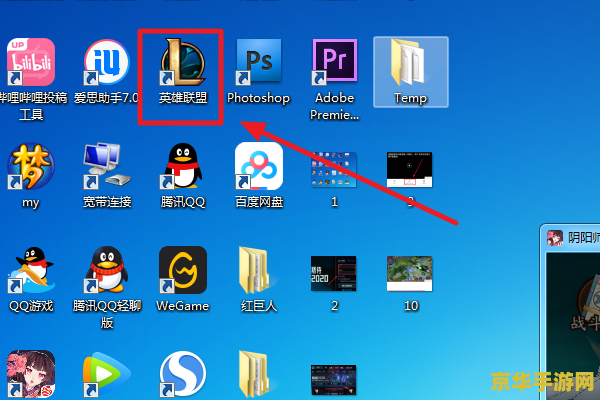Select the 红巨人 folder

point(256,271)
